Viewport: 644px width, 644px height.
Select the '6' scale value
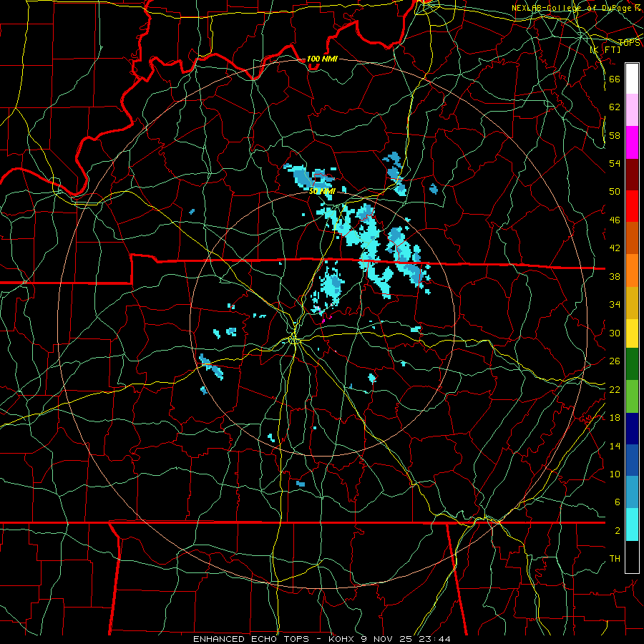pos(617,502)
